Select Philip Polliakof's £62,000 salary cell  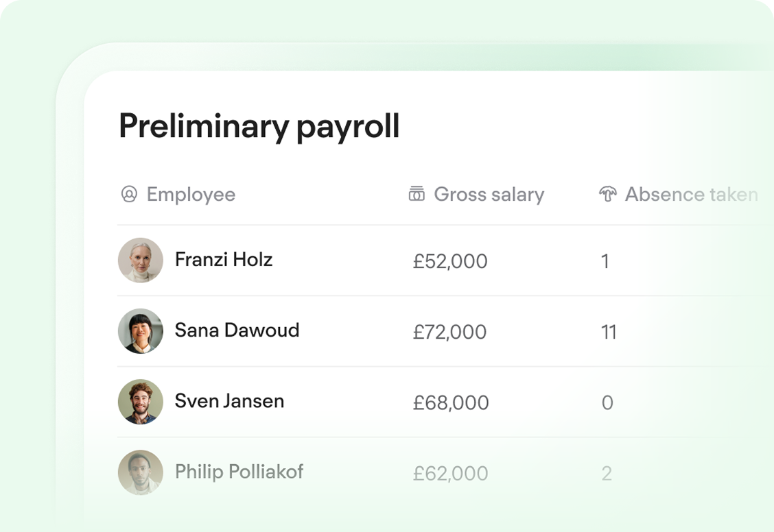449,474
